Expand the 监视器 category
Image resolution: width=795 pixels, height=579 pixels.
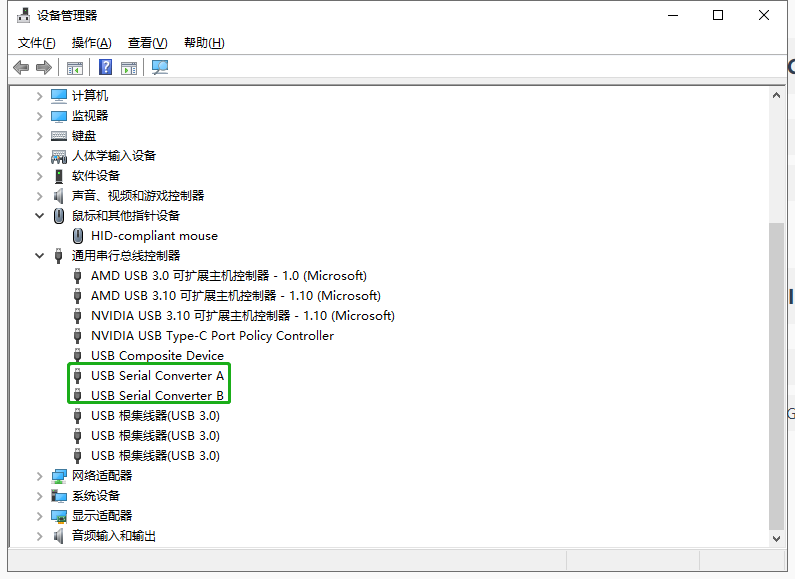coord(40,116)
